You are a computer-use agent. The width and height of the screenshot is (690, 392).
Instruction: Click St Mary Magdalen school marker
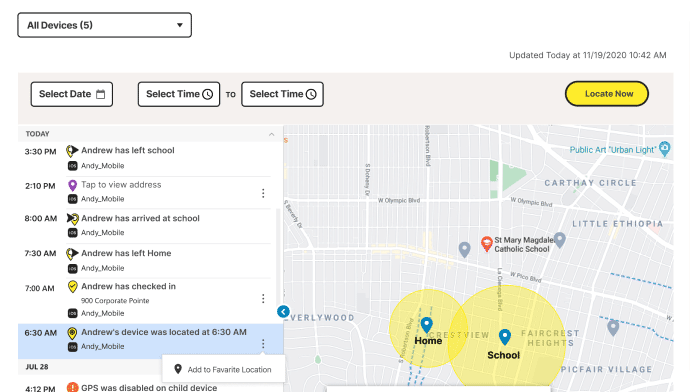click(x=486, y=244)
